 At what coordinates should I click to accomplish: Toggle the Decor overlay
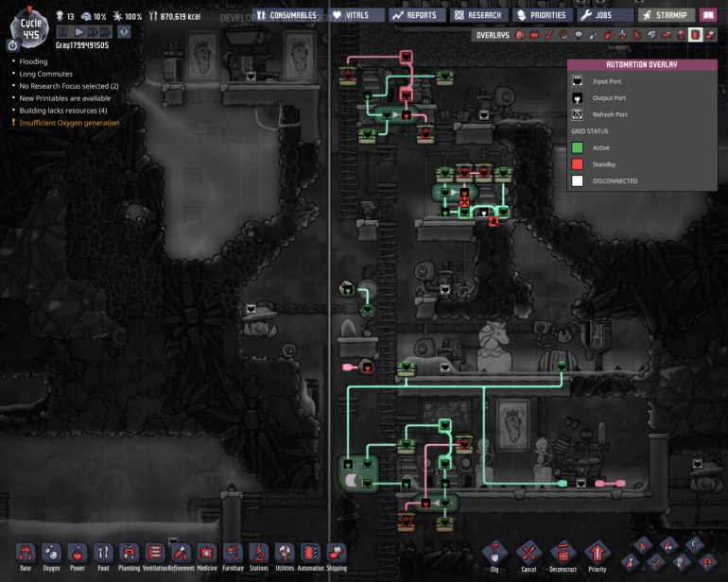[622, 35]
